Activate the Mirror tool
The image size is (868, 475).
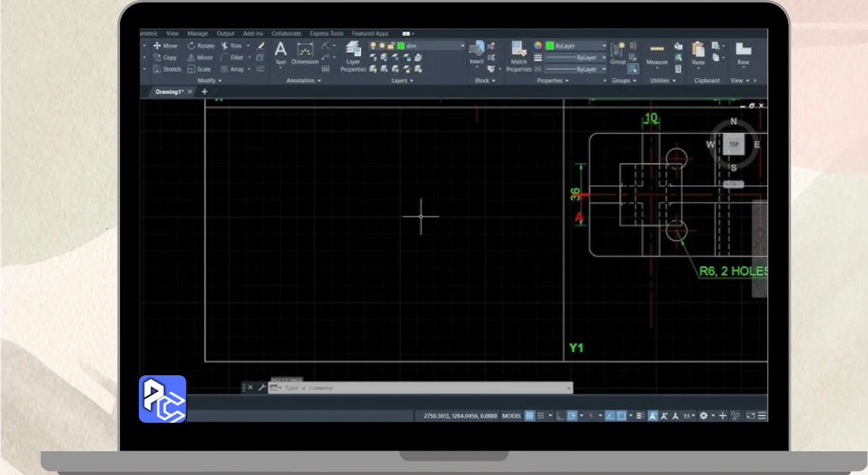click(x=201, y=58)
